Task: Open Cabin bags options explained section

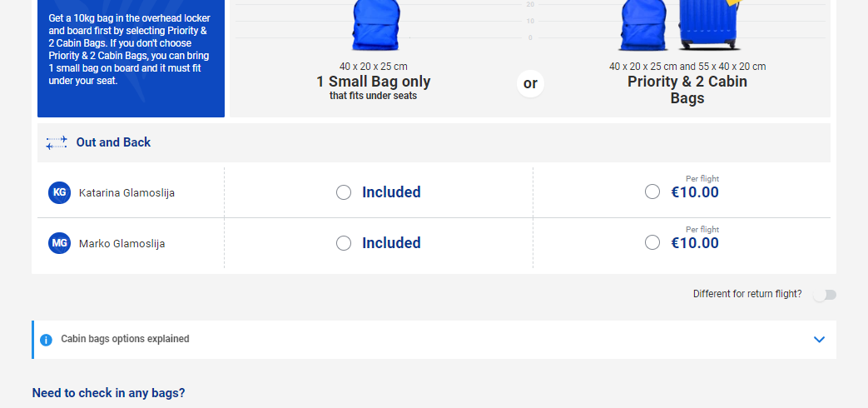Action: [x=434, y=340]
